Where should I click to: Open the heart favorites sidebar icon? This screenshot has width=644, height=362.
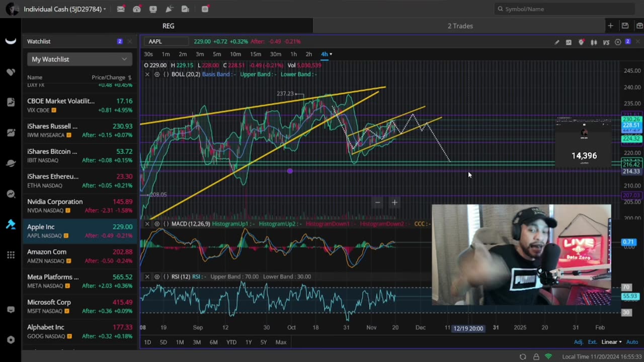point(11,72)
